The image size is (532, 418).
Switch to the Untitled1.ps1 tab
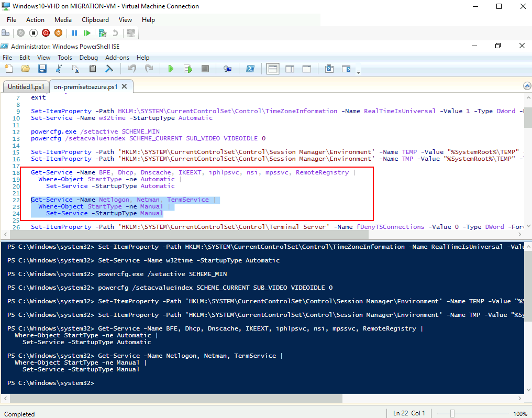[26, 87]
